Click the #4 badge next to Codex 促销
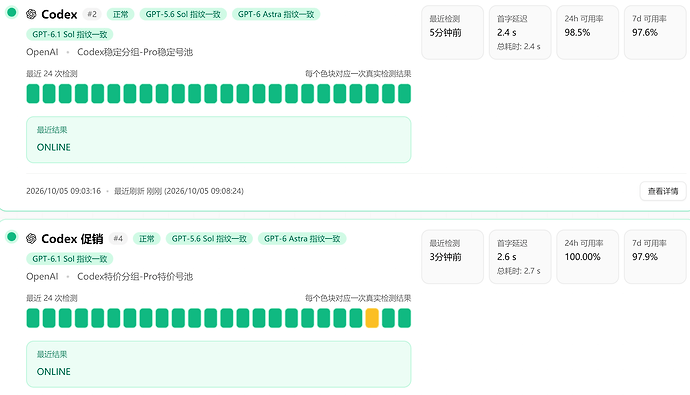The image size is (690, 395). pos(118,238)
